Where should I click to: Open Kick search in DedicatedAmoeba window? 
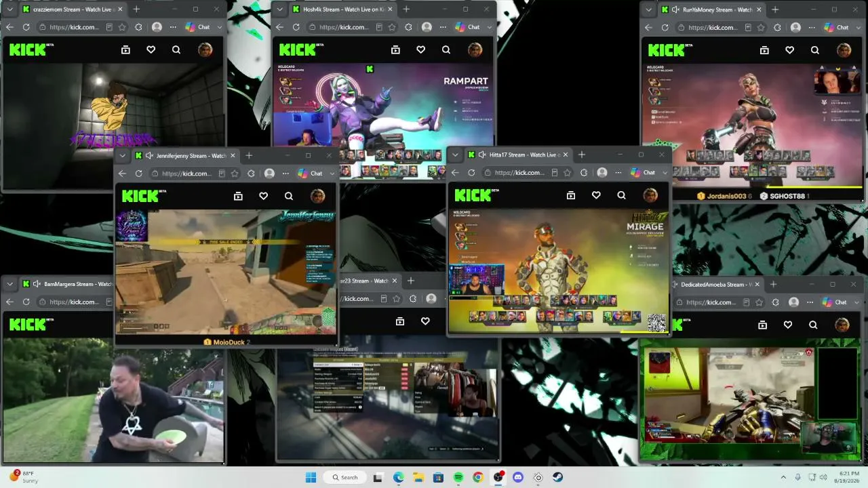pos(813,325)
